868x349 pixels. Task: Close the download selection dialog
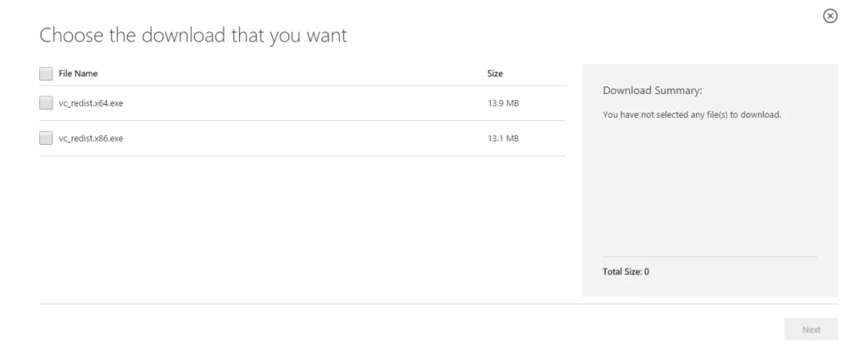click(831, 16)
